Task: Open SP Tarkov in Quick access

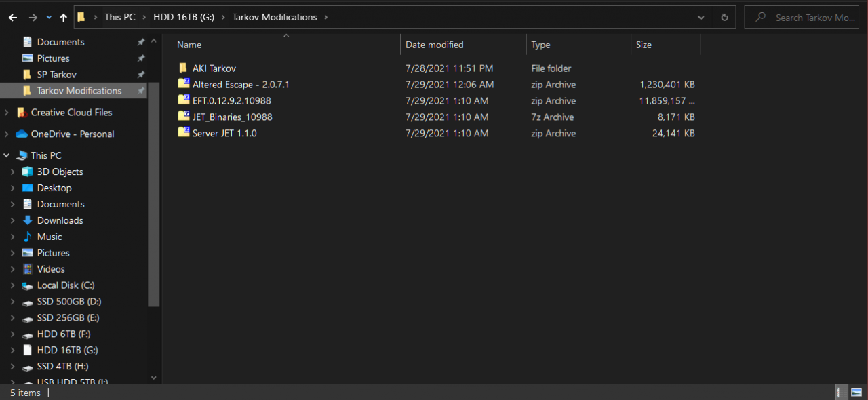Action: [x=57, y=75]
